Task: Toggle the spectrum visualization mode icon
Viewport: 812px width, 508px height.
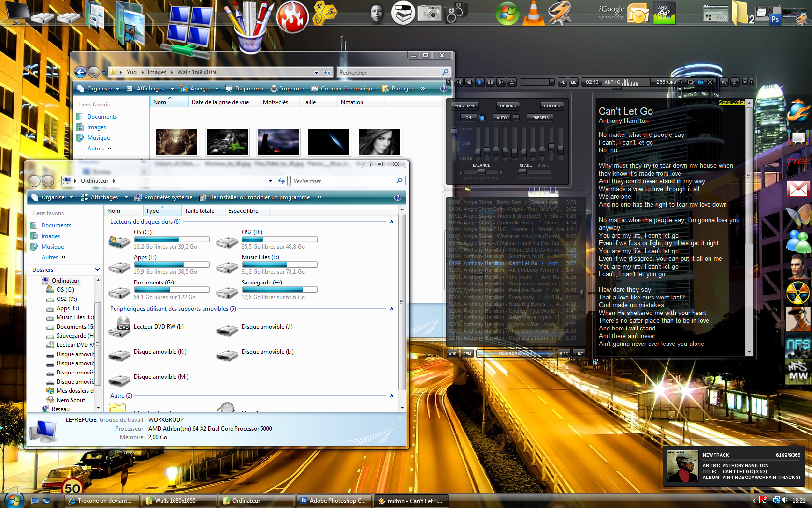Action: (x=700, y=82)
